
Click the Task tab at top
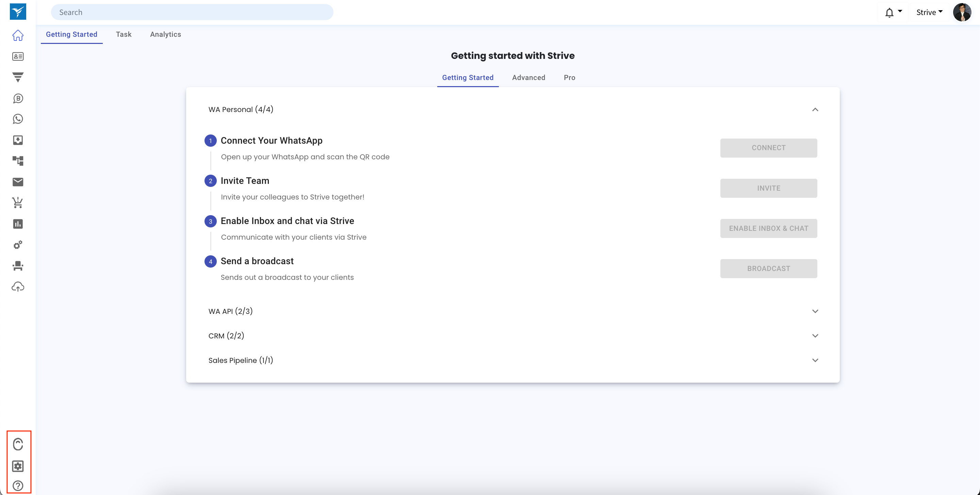click(124, 33)
